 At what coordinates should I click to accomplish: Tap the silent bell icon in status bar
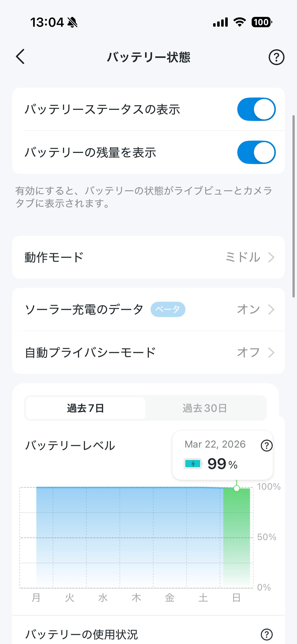[x=73, y=22]
